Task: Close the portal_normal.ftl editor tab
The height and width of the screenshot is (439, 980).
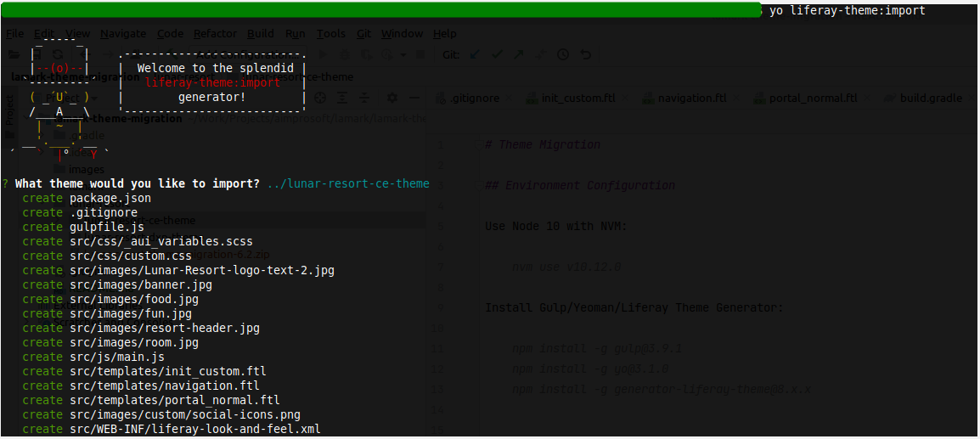Action: [x=868, y=98]
